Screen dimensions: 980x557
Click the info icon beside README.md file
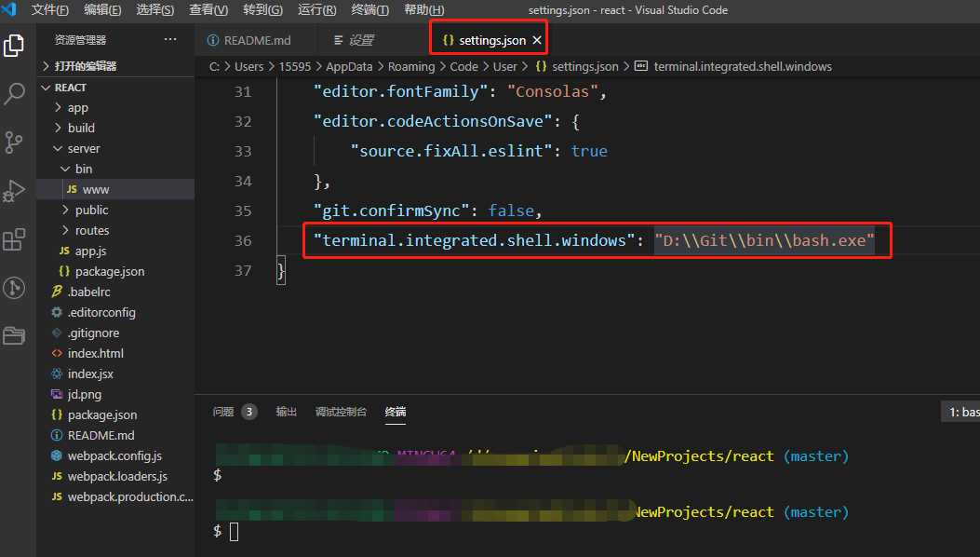(57, 435)
